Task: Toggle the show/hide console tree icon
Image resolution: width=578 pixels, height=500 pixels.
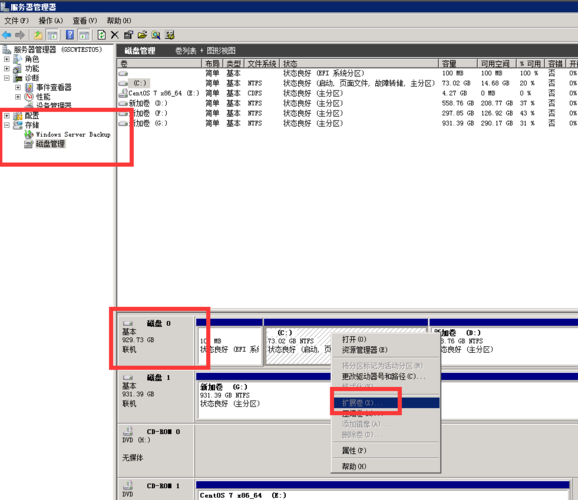Action: click(52, 35)
